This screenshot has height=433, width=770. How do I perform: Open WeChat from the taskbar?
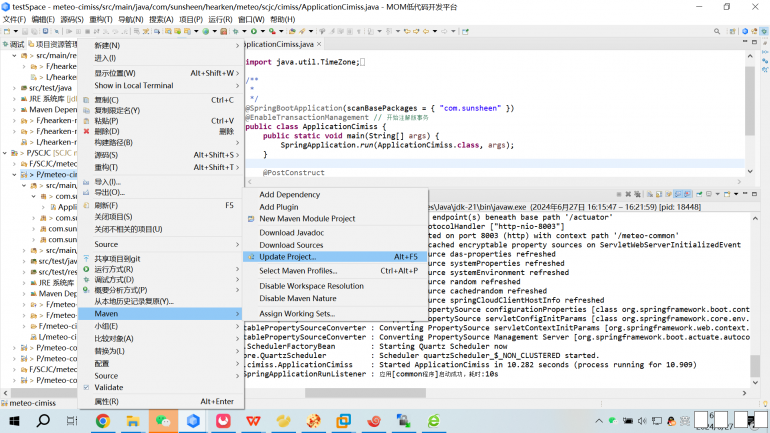[162, 421]
